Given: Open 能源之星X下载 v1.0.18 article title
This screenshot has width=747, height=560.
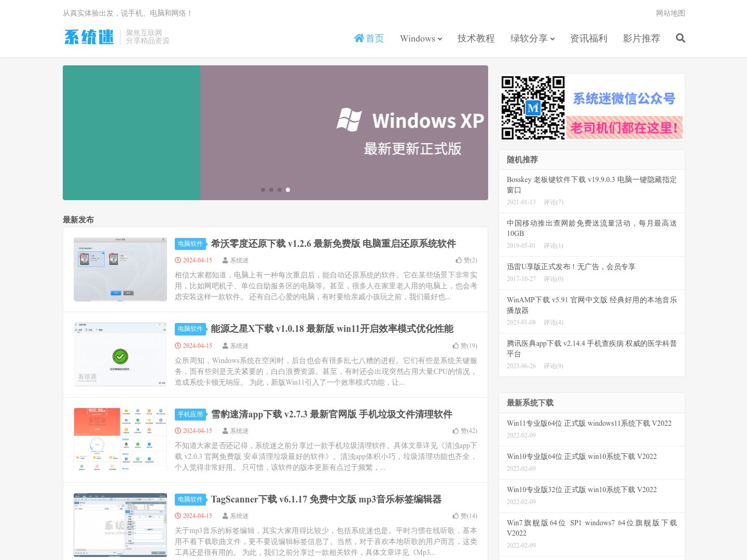Looking at the screenshot, I should (332, 329).
